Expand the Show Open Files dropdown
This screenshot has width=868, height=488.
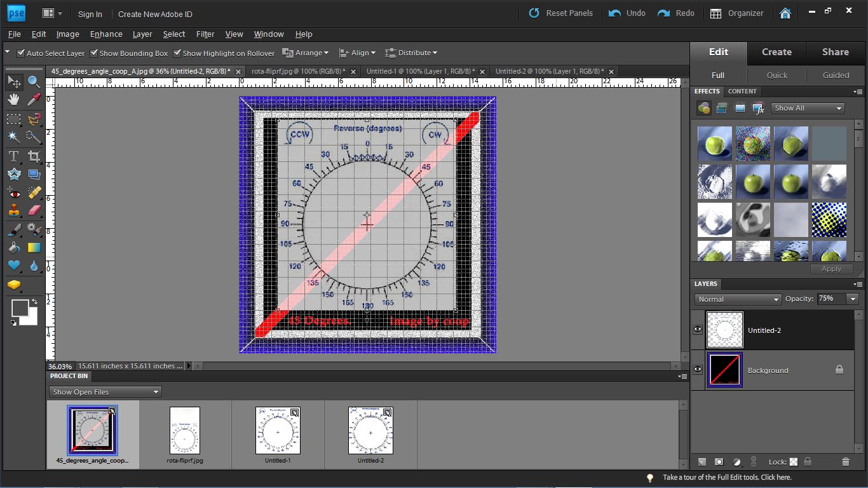(x=105, y=392)
